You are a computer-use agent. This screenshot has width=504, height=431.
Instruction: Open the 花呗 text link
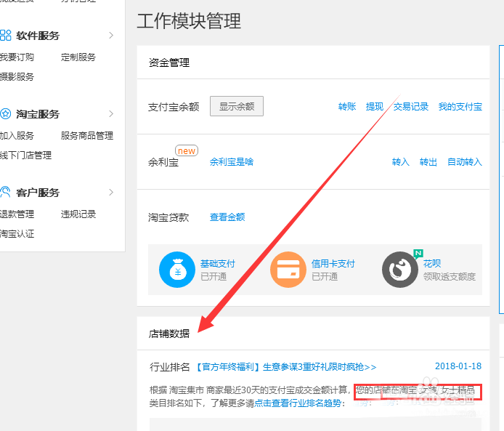[x=431, y=263]
